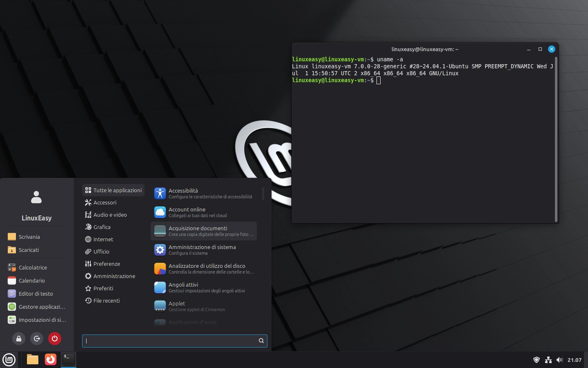Viewport: 588px width, 368px height.
Task: Select the Accessori category
Action: pyautogui.click(x=114, y=202)
